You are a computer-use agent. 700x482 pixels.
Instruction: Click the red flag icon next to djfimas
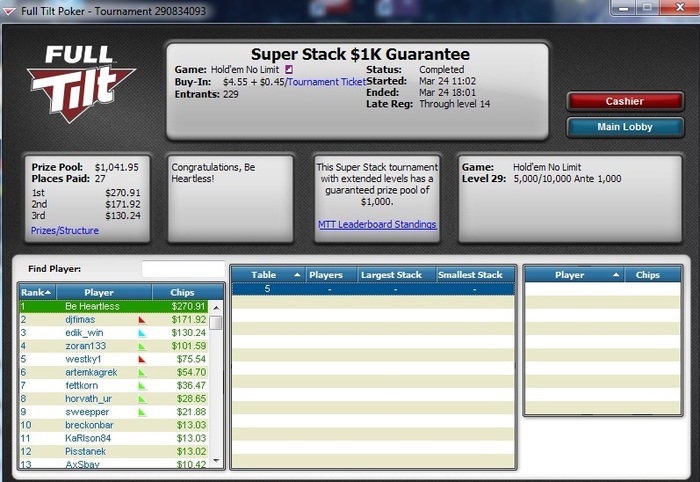[x=142, y=320]
